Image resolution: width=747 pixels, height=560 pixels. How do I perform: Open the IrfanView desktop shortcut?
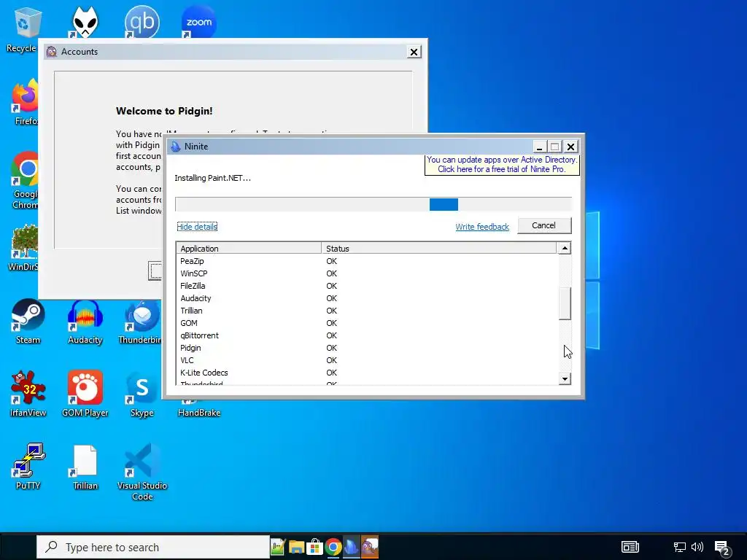click(x=28, y=394)
